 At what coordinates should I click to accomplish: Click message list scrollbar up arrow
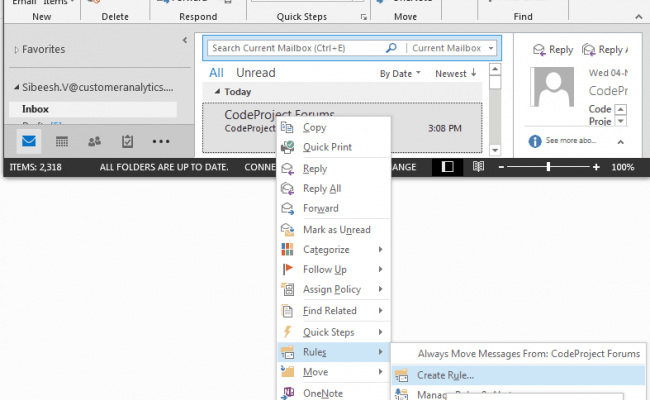tap(495, 69)
